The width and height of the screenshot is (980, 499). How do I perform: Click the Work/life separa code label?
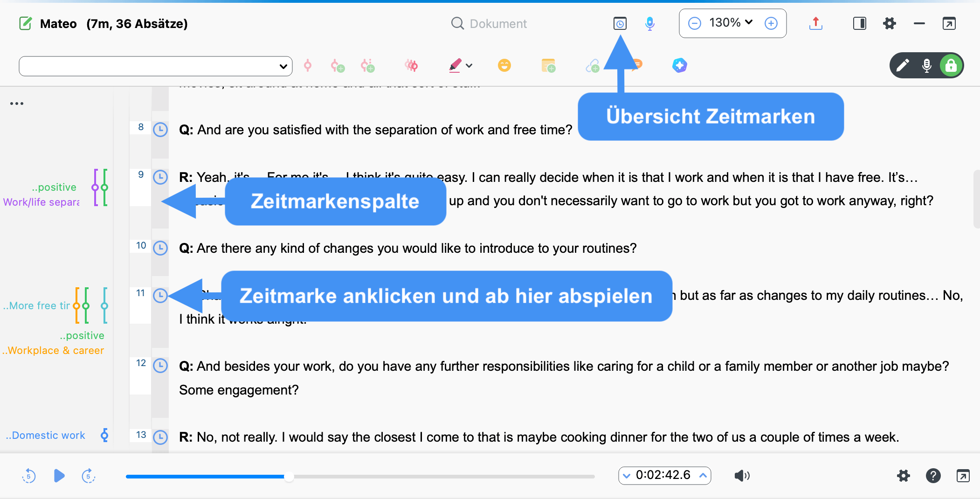click(41, 202)
